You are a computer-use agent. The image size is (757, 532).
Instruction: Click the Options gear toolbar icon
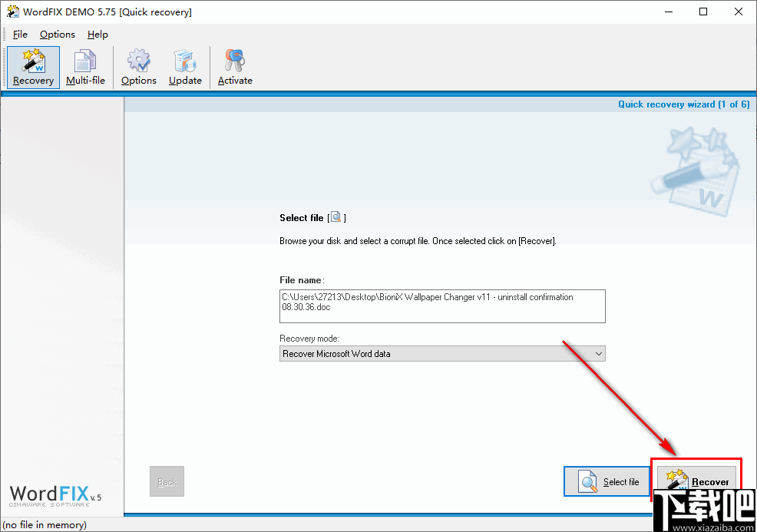click(138, 67)
